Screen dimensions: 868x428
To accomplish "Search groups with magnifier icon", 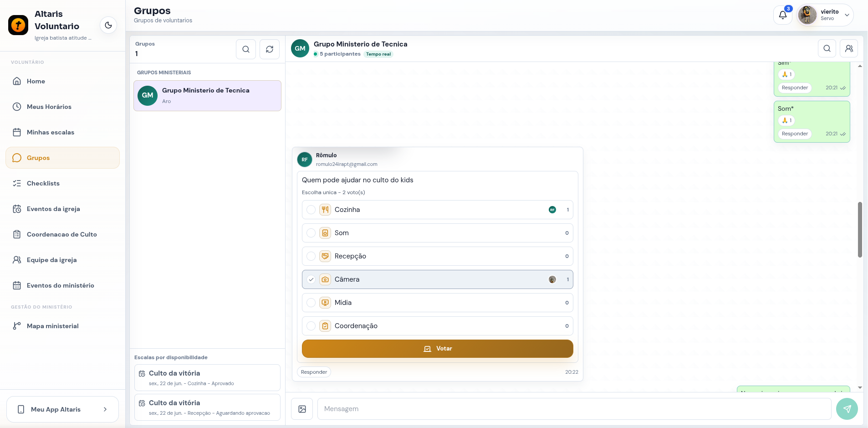I will click(246, 49).
